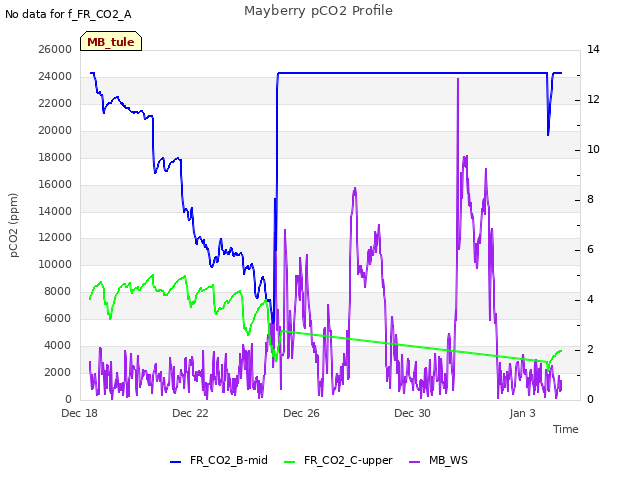Click the Jan 3 x-axis tick label
The height and width of the screenshot is (480, 640).
pyautogui.click(x=522, y=413)
